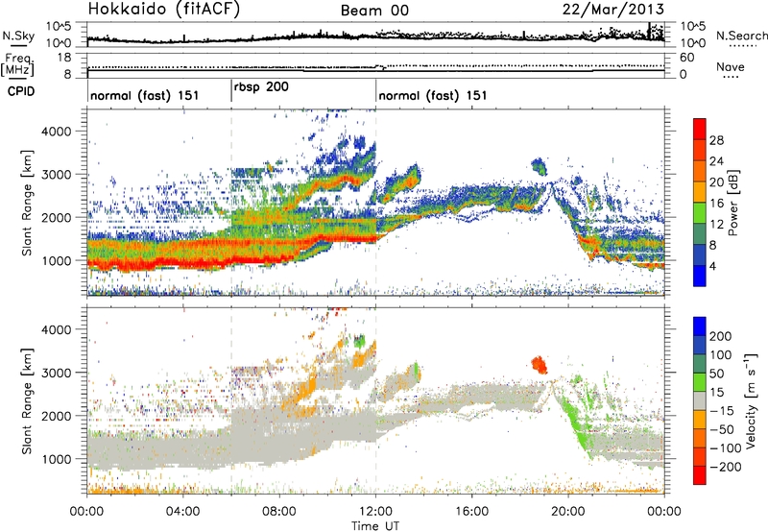The height and width of the screenshot is (532, 768).
Task: Click "Slant Range [km]" beside the velocity panel
Action: click(x=27, y=400)
